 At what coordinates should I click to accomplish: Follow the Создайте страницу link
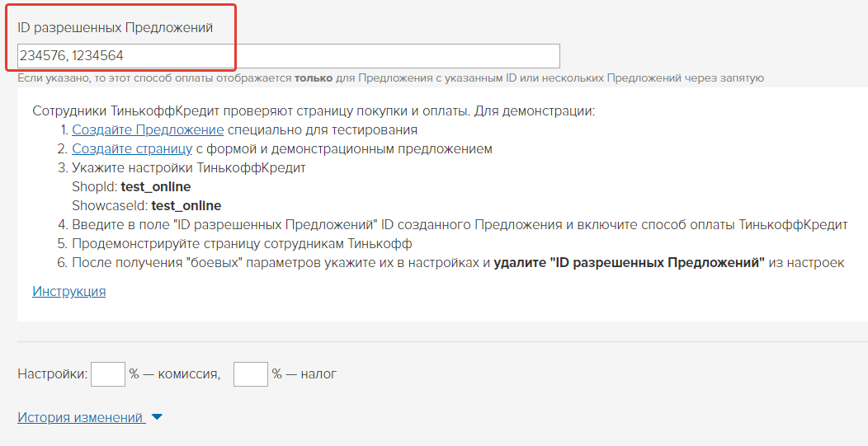coord(132,149)
